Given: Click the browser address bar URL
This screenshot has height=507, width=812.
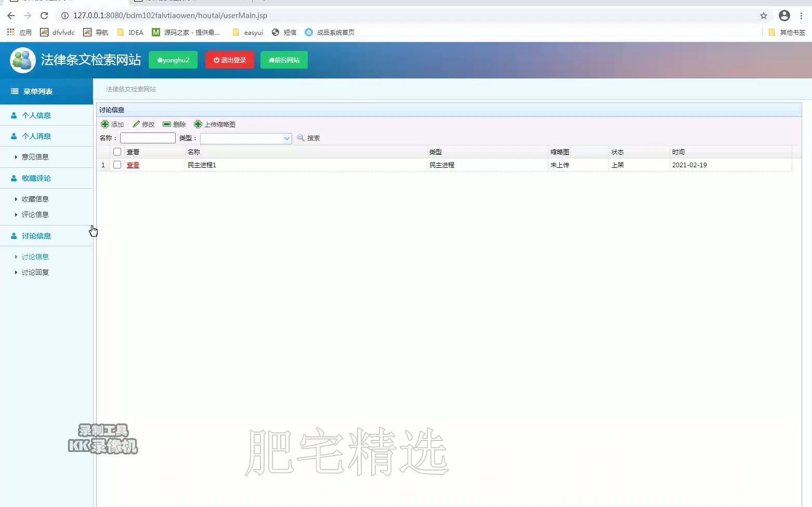Looking at the screenshot, I should coord(170,16).
